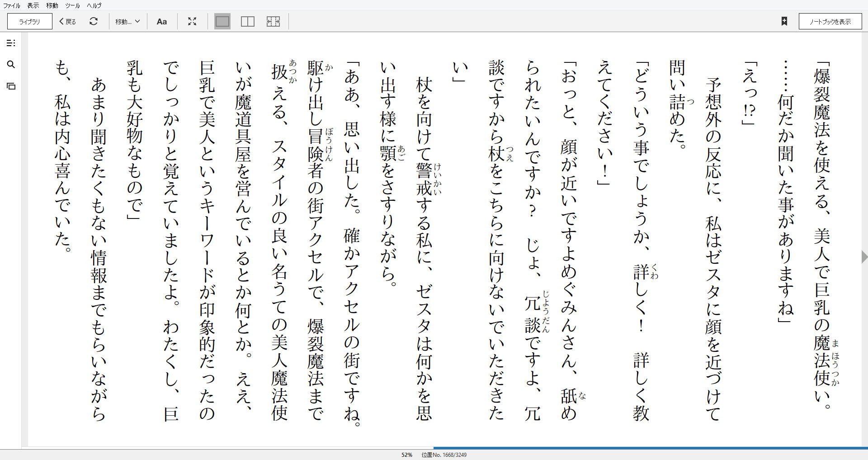The image size is (868, 460).
Task: Click the ライブラリ button
Action: click(30, 21)
